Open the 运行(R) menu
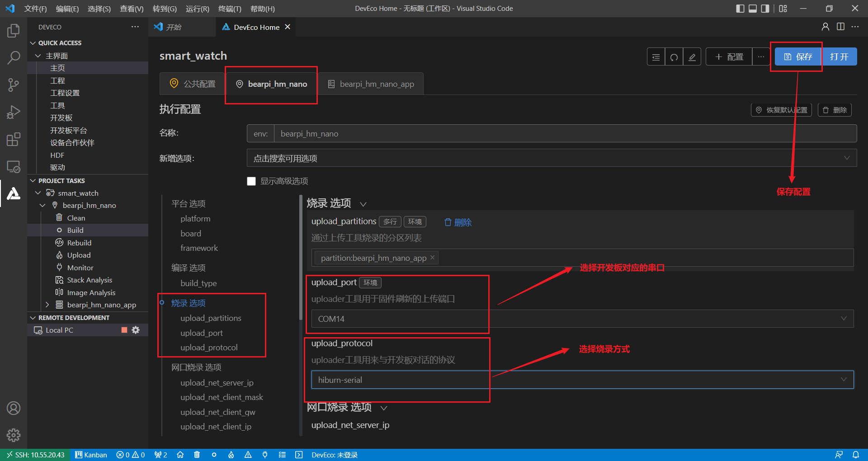 tap(198, 9)
